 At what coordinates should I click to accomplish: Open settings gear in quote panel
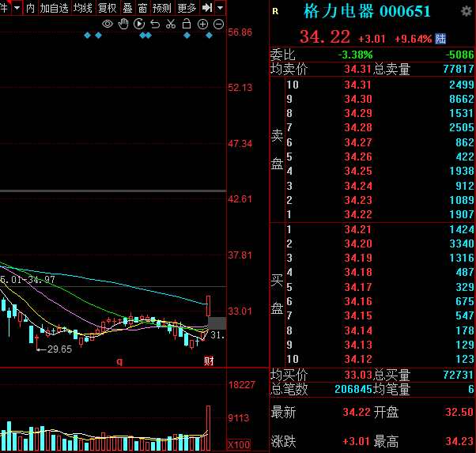point(467,12)
